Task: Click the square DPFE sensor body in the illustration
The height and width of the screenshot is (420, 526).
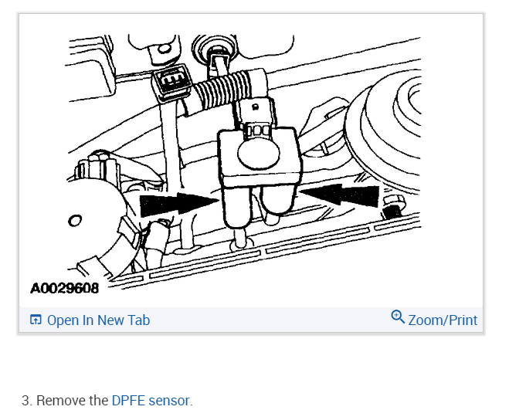Action: pyautogui.click(x=260, y=156)
